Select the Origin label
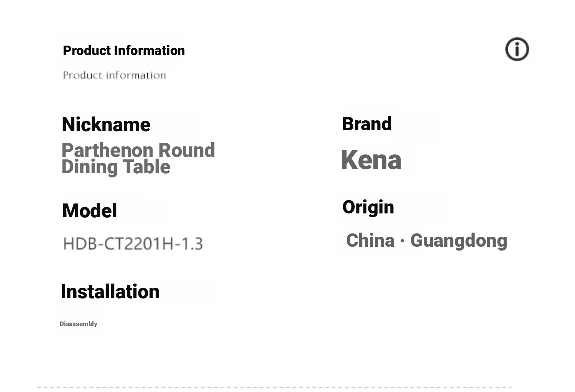This screenshot has width=575, height=392. point(368,207)
